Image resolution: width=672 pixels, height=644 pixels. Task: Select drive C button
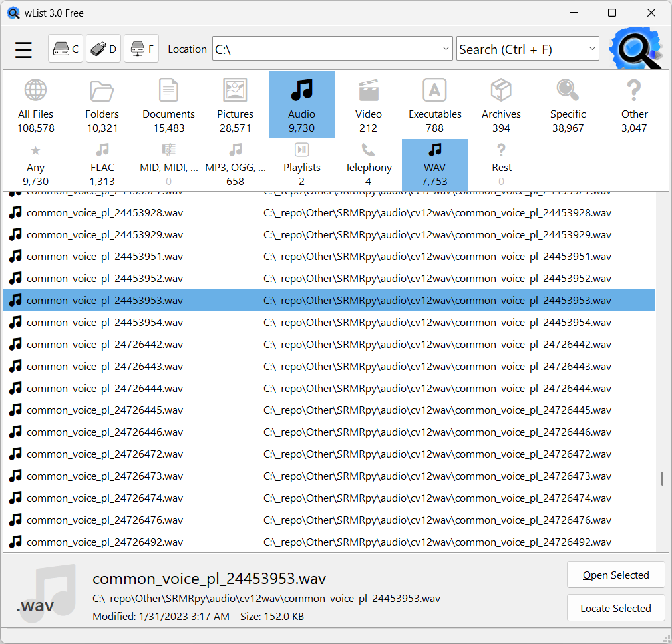pyautogui.click(x=65, y=49)
